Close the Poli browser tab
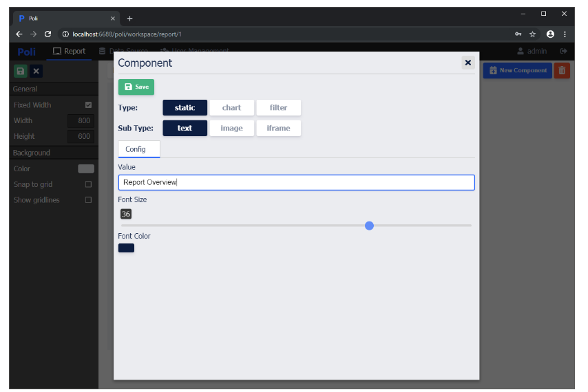The height and width of the screenshot is (392, 588). click(x=112, y=19)
